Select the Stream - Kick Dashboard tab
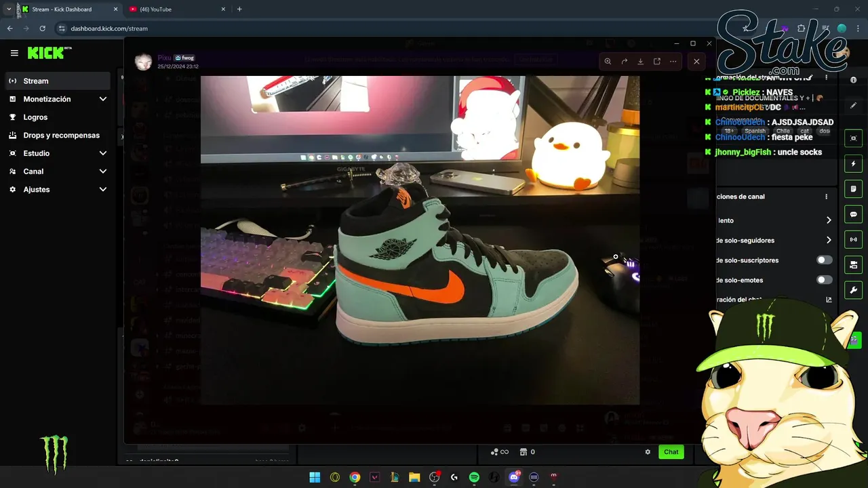The height and width of the screenshot is (488, 868). (x=69, y=9)
